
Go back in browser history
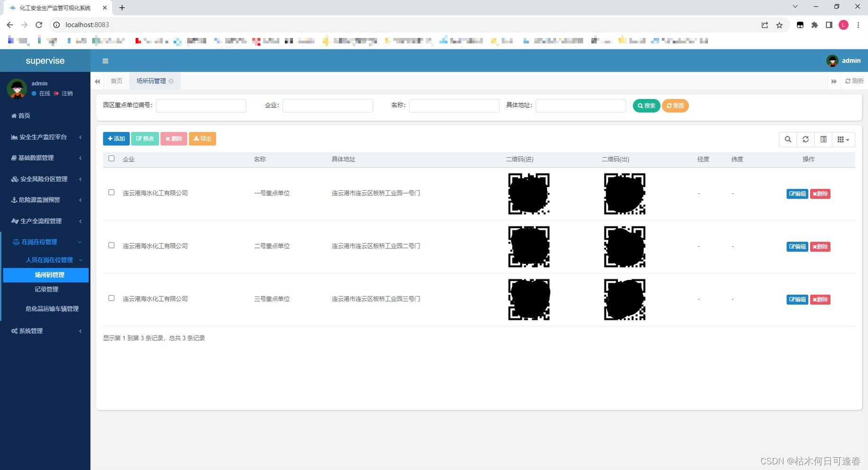(x=10, y=25)
